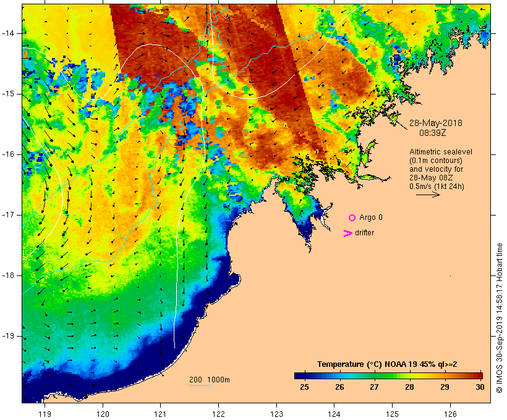Click the temperature color bar legend

click(388, 376)
